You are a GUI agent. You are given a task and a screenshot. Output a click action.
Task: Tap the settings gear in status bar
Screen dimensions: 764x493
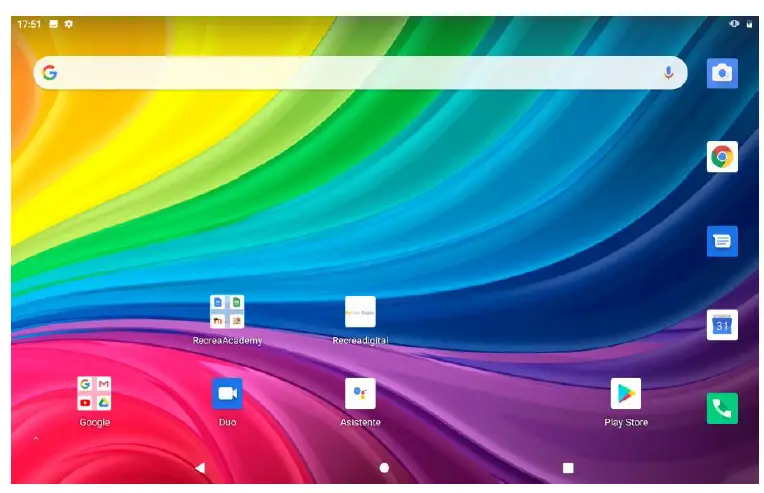pyautogui.click(x=69, y=24)
